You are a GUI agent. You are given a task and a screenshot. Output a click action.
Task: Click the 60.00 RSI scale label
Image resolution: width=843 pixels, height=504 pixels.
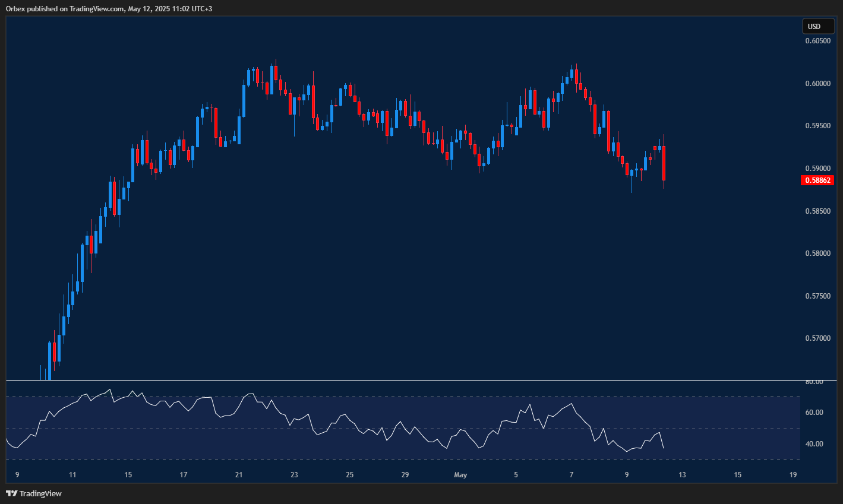pyautogui.click(x=814, y=413)
